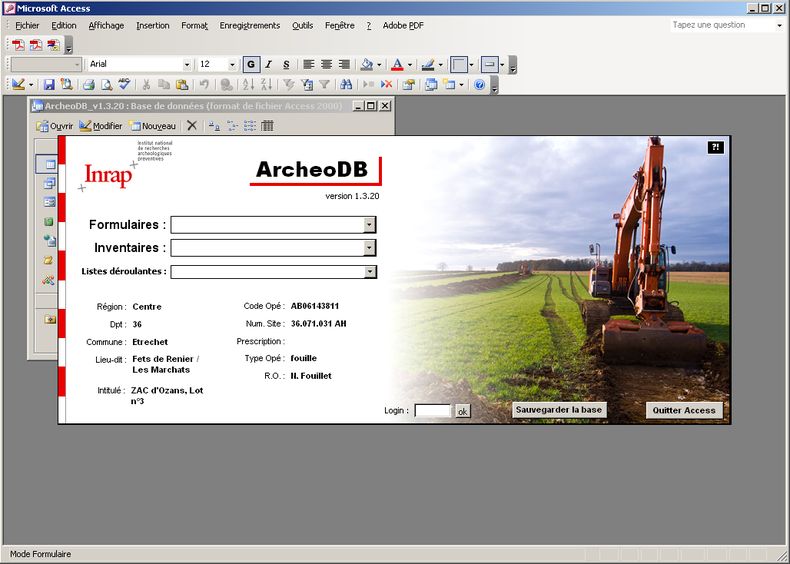Click Modifier in the database window

click(x=101, y=126)
